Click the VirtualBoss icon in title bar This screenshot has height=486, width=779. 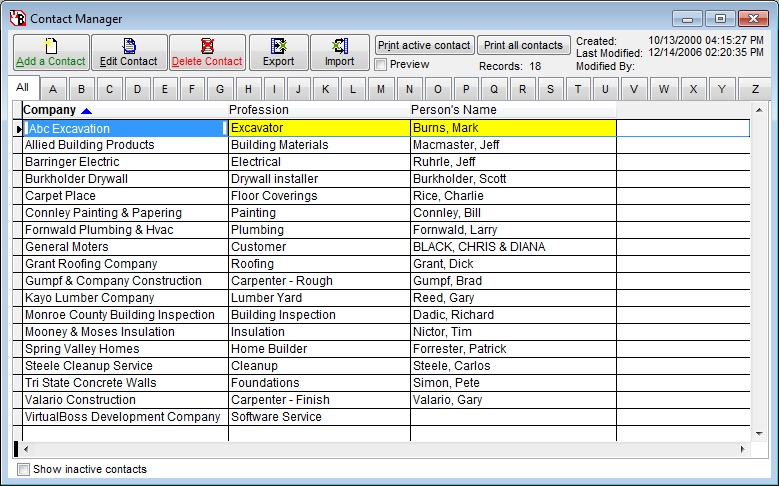[17, 18]
